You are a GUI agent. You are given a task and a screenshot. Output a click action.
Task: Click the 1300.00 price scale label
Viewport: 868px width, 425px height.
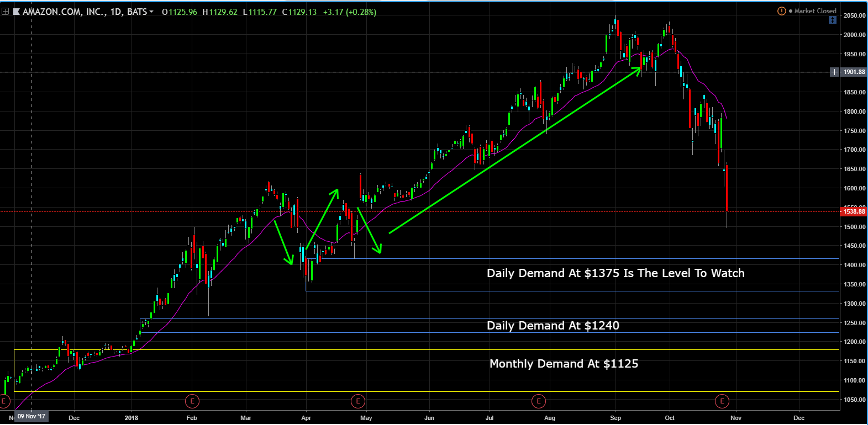854,304
